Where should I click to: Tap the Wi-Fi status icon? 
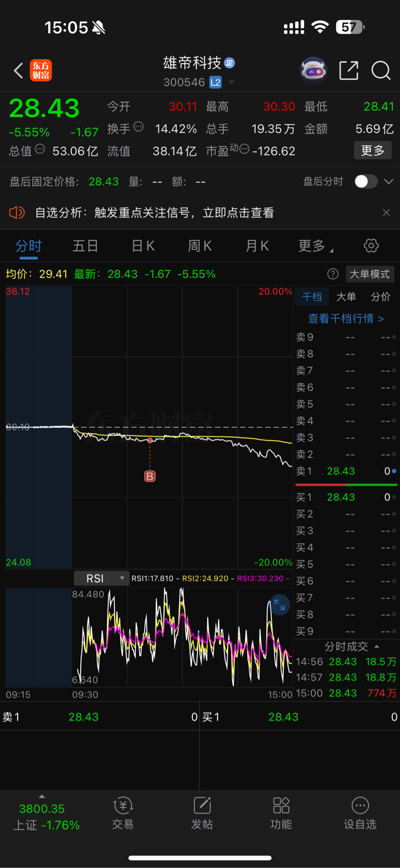point(320,27)
